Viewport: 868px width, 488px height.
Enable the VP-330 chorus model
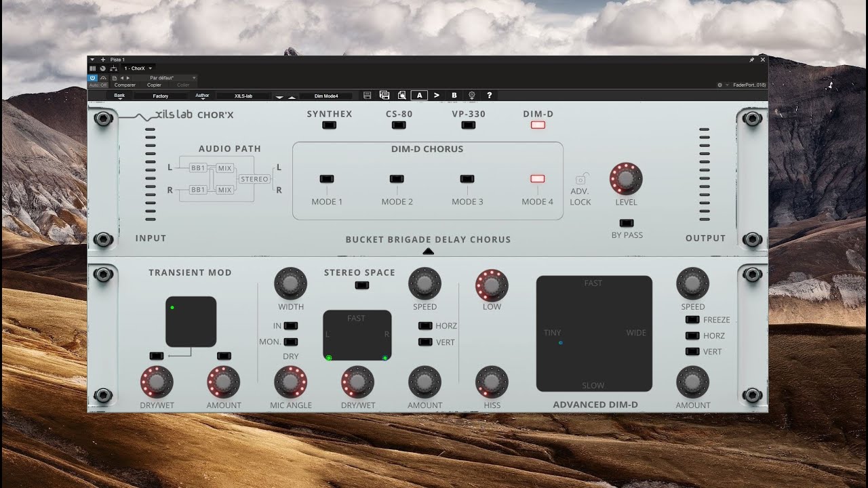pyautogui.click(x=468, y=125)
